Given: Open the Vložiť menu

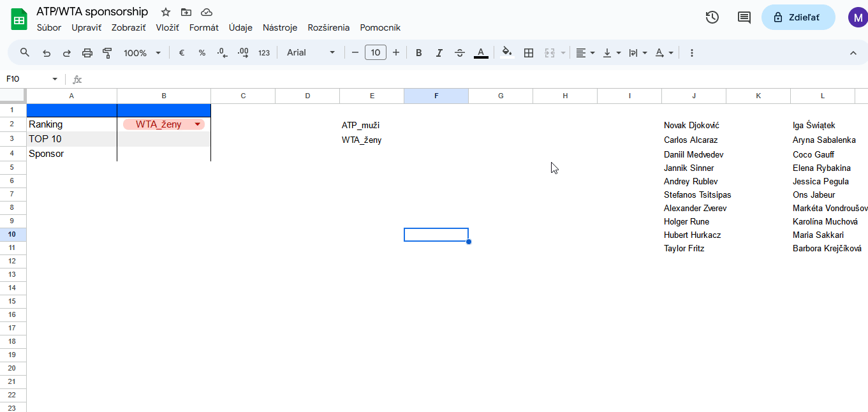Looking at the screenshot, I should point(167,27).
